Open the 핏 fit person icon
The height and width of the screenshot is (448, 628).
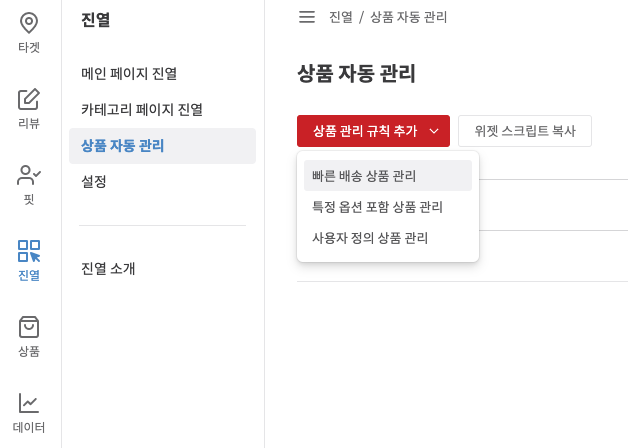29,175
